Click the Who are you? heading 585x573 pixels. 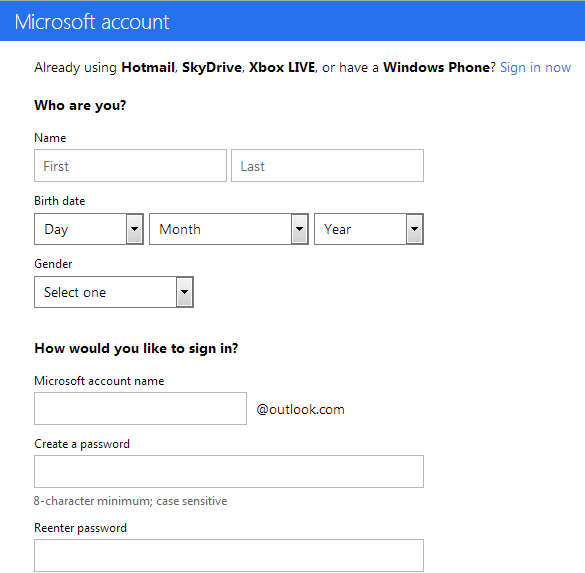click(x=80, y=106)
